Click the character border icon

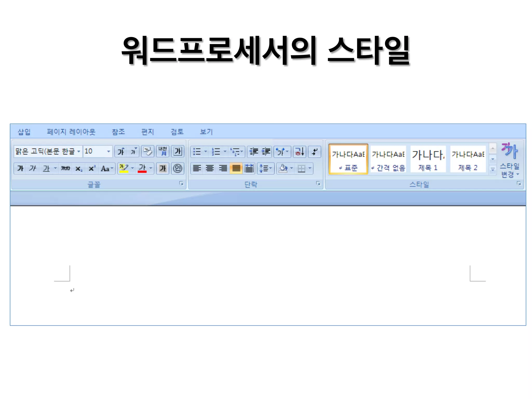[178, 151]
